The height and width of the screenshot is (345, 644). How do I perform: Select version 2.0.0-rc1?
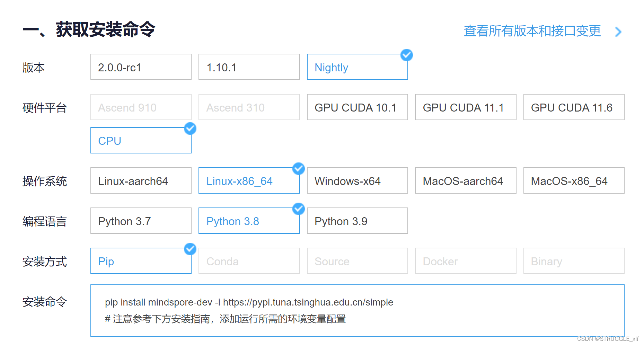coord(141,67)
